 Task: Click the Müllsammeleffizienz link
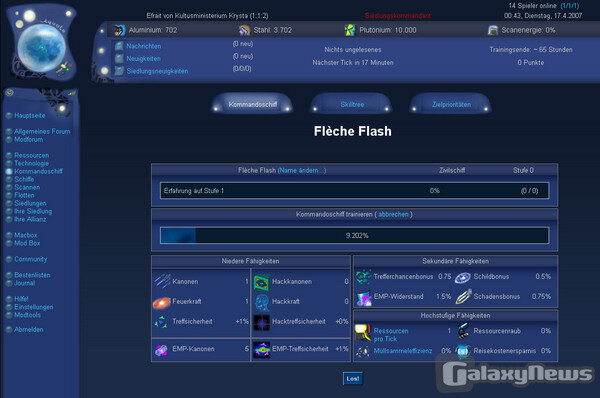point(403,351)
